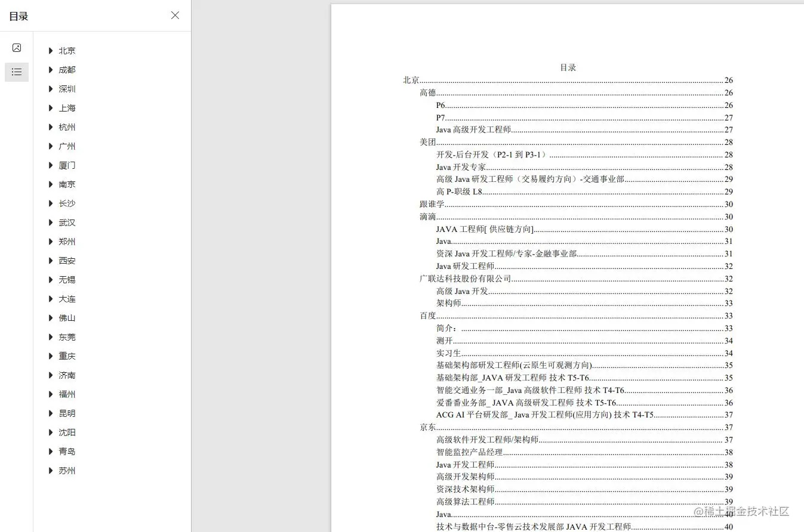804x532 pixels.
Task: Click the 高级Java开发 contents entry
Action: 585,291
